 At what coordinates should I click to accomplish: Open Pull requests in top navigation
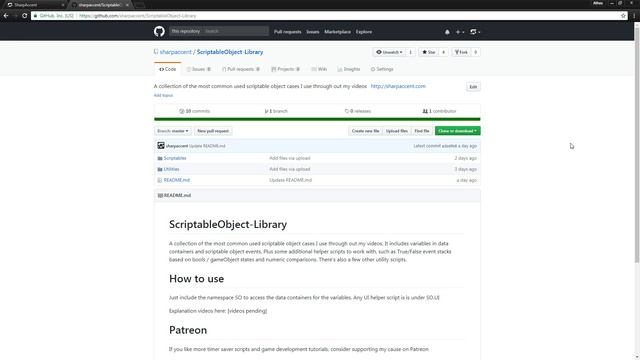pos(287,32)
